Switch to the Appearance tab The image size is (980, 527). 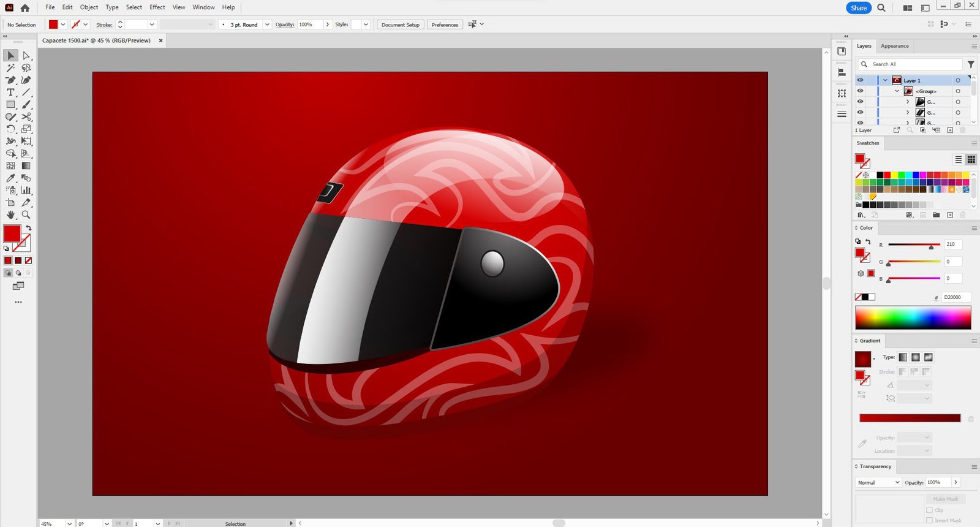tap(895, 46)
